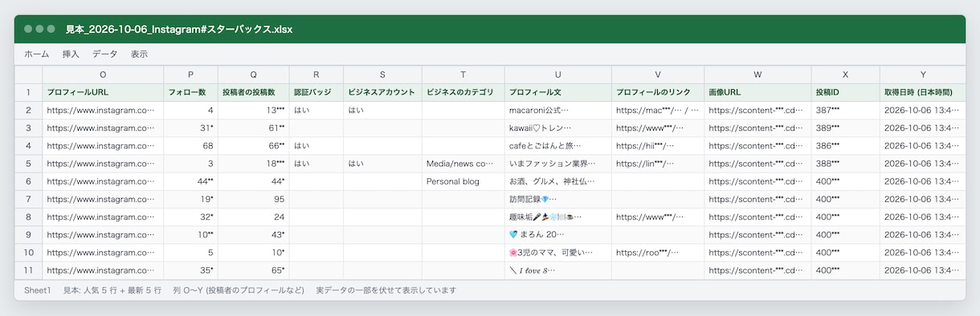Click the 3児のママ、可愛い profile cell
This screenshot has width=980, height=316.
(x=558, y=253)
